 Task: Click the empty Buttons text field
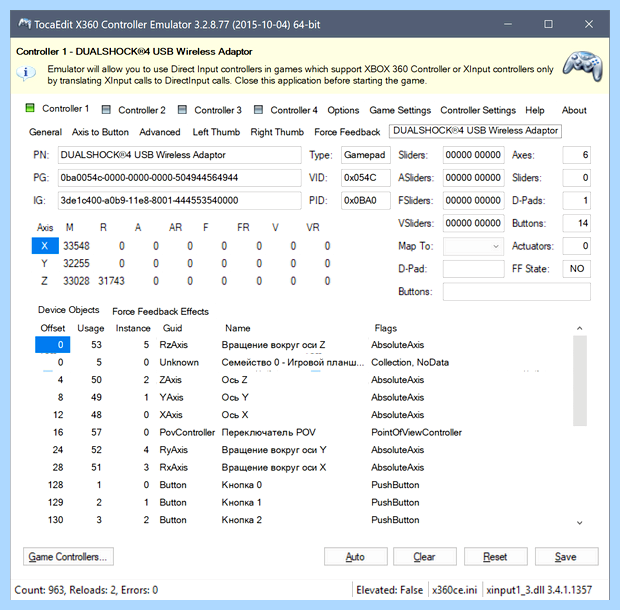[516, 291]
